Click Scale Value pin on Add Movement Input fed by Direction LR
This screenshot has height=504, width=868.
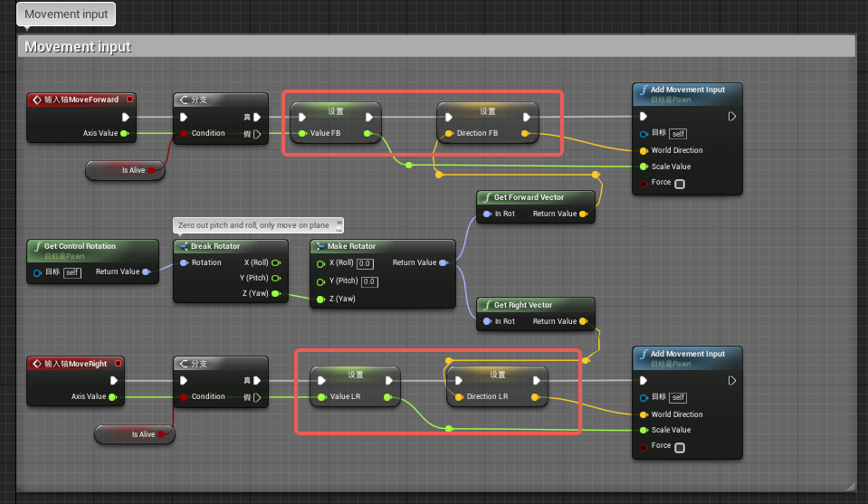pyautogui.click(x=644, y=430)
